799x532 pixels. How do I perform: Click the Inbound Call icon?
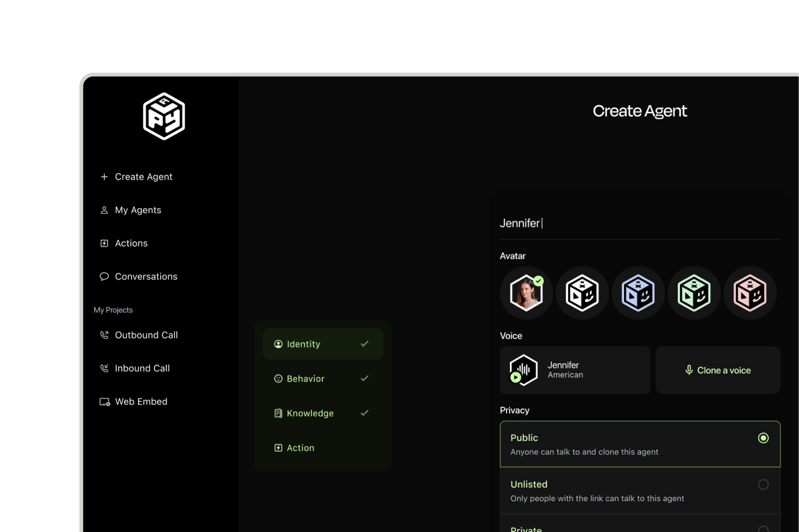coord(104,368)
